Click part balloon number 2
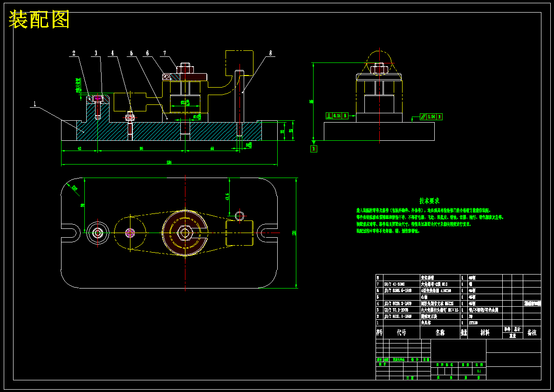554x392 pixels. pyautogui.click(x=74, y=53)
